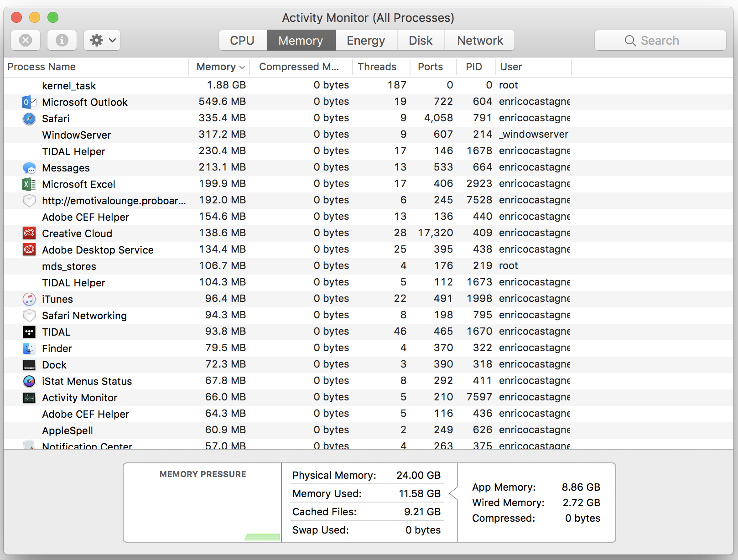Click the 335.4 MB Safari memory cell
Image resolution: width=738 pixels, height=560 pixels.
pyautogui.click(x=222, y=118)
